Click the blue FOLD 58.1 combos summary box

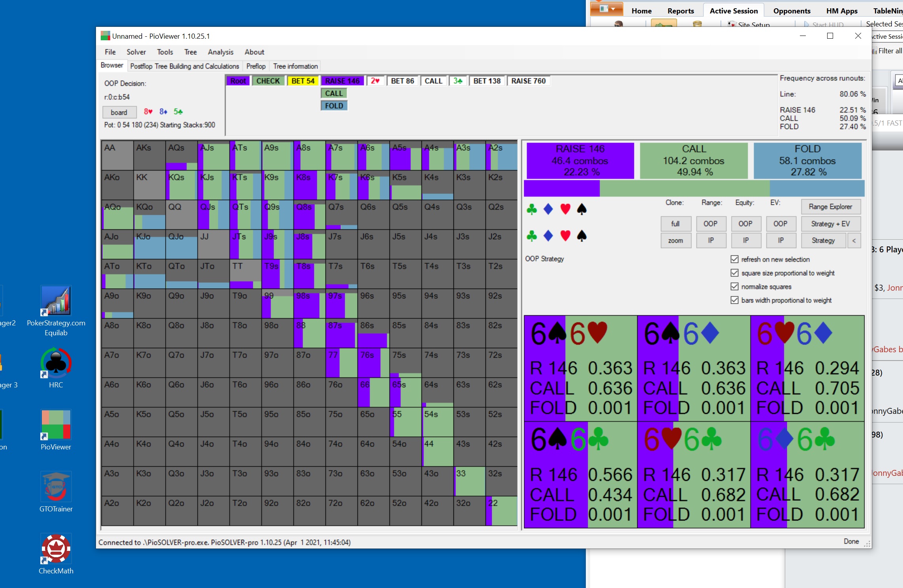tap(808, 160)
